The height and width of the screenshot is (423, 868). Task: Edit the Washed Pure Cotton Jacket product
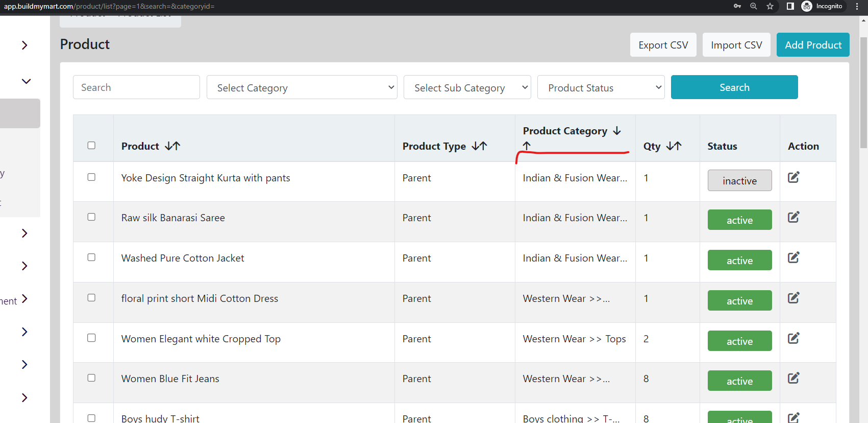(x=793, y=257)
